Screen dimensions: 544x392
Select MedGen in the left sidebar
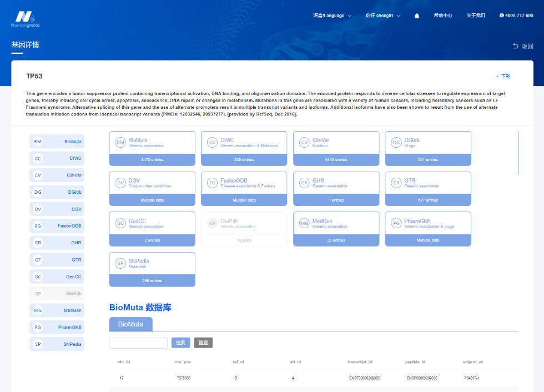(57, 310)
